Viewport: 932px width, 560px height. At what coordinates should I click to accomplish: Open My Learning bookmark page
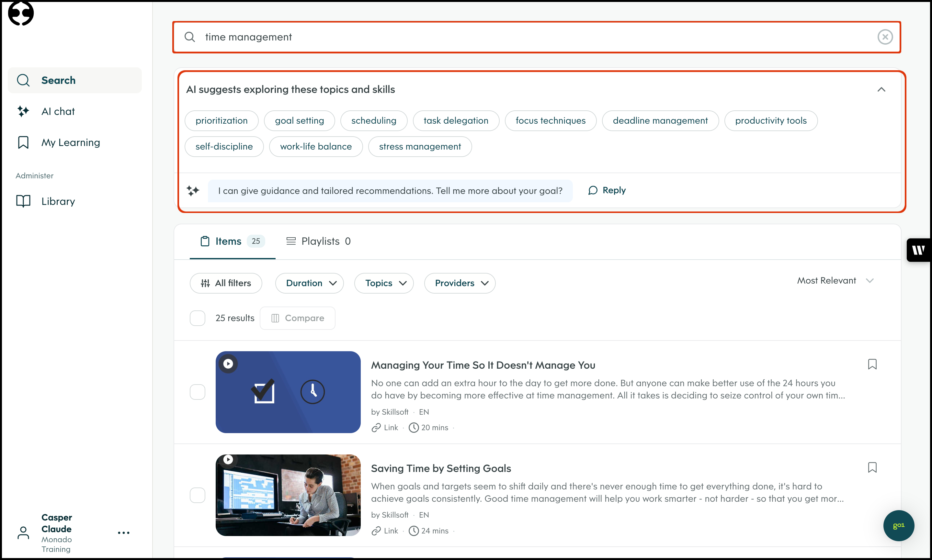click(x=71, y=142)
